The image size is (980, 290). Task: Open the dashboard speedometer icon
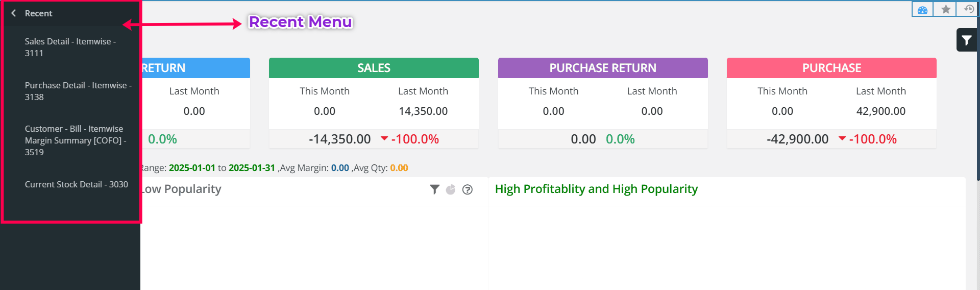pyautogui.click(x=922, y=10)
